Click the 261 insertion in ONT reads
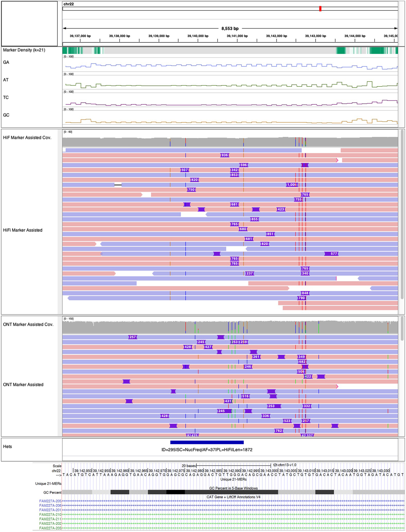The width and height of the screenshot is (406, 532). (x=256, y=357)
